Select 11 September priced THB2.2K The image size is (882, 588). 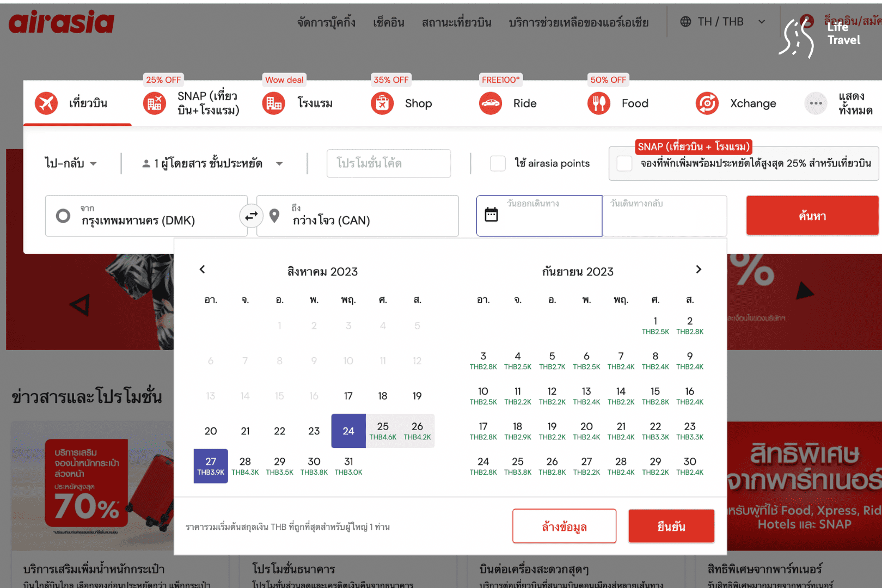tap(517, 396)
